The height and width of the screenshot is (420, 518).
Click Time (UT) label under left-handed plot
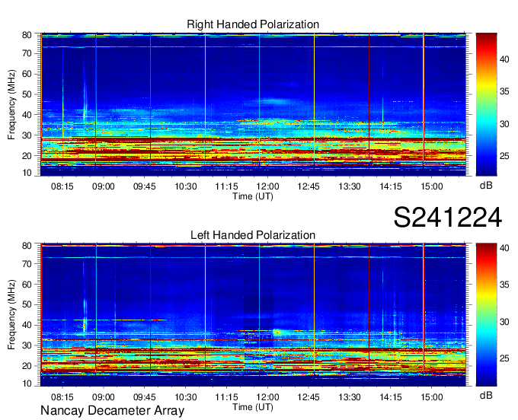click(x=253, y=407)
